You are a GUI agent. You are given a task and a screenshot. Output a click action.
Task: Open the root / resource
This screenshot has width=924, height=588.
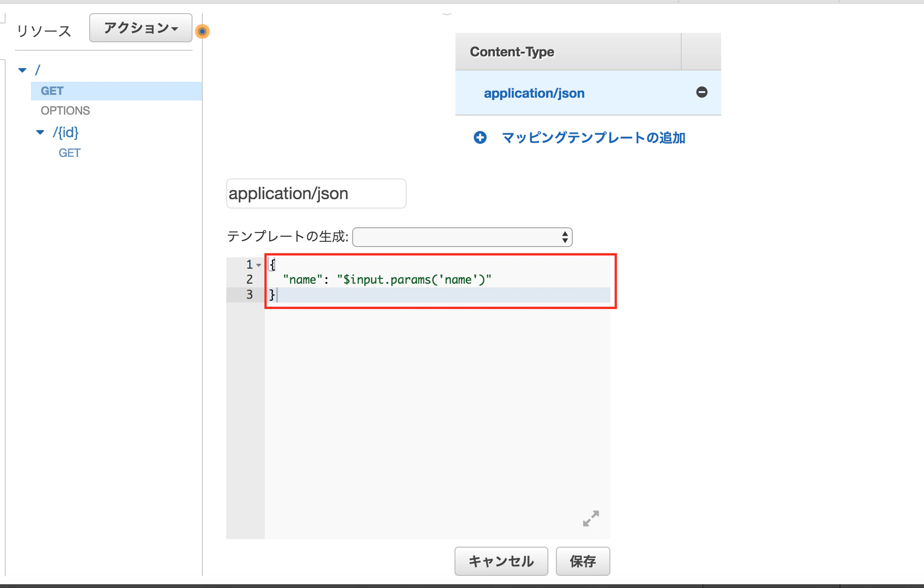[38, 70]
